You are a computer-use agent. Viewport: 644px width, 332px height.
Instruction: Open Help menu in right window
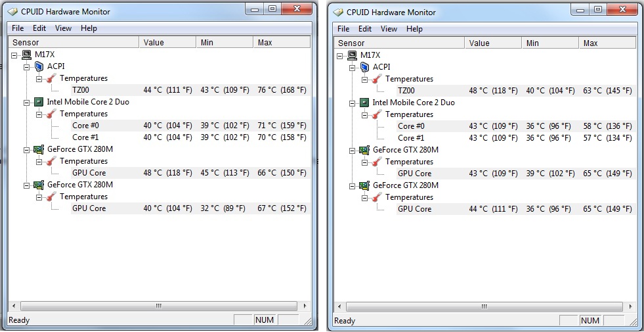[414, 29]
